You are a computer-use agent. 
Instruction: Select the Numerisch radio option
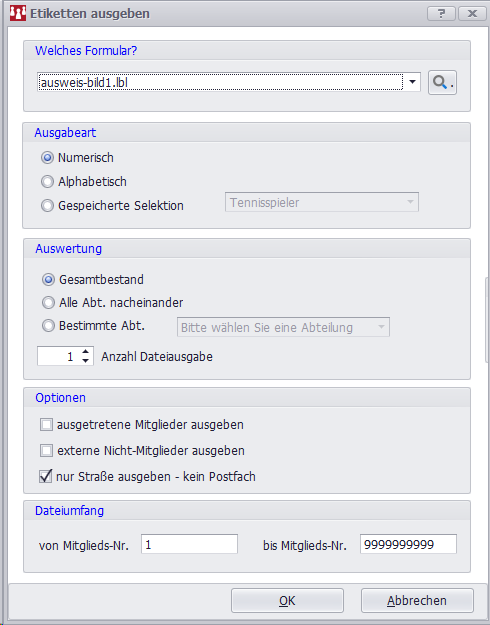[x=47, y=158]
